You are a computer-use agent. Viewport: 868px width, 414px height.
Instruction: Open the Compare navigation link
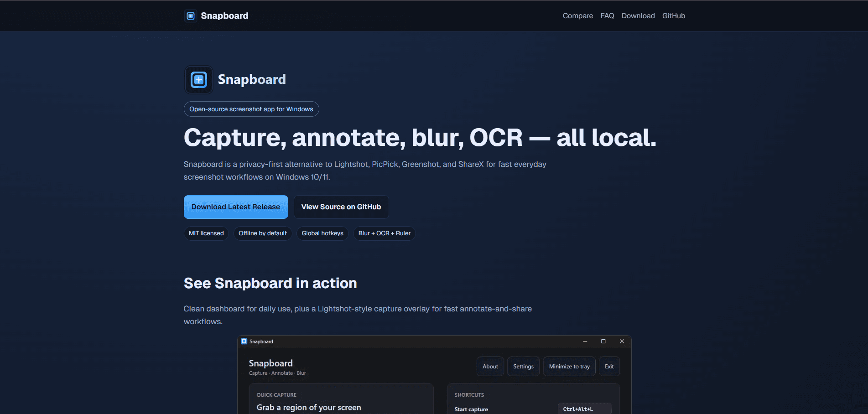577,16
